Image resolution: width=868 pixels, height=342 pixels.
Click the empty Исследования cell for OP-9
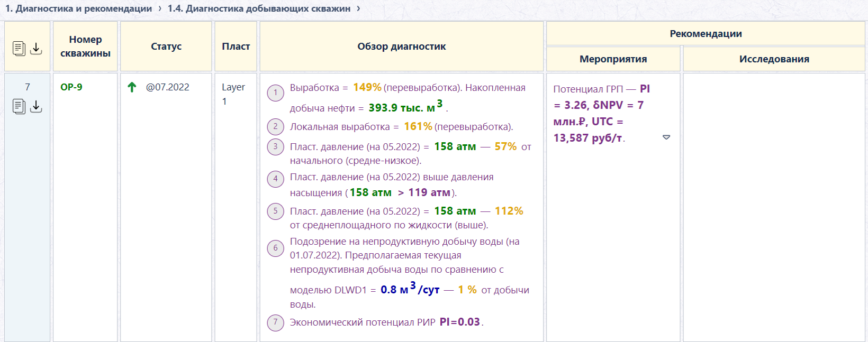pyautogui.click(x=774, y=208)
